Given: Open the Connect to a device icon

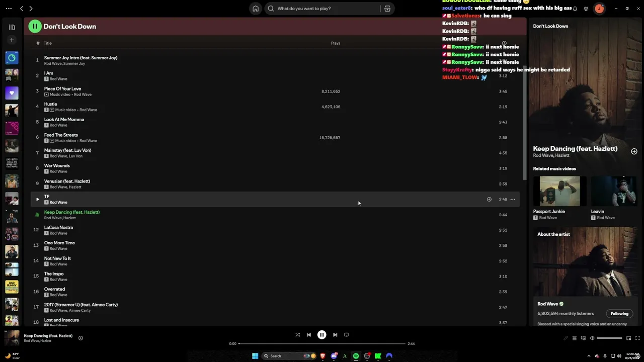Looking at the screenshot, I should [583, 338].
